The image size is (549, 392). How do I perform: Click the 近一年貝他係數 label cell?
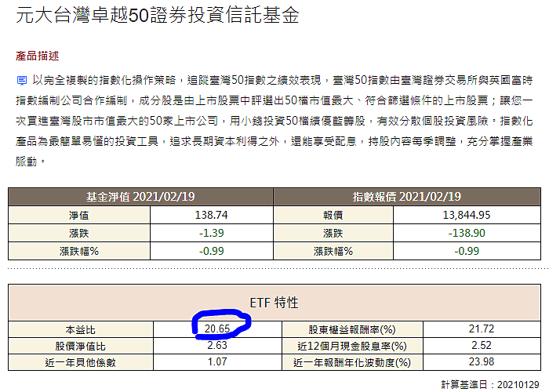[81, 362]
